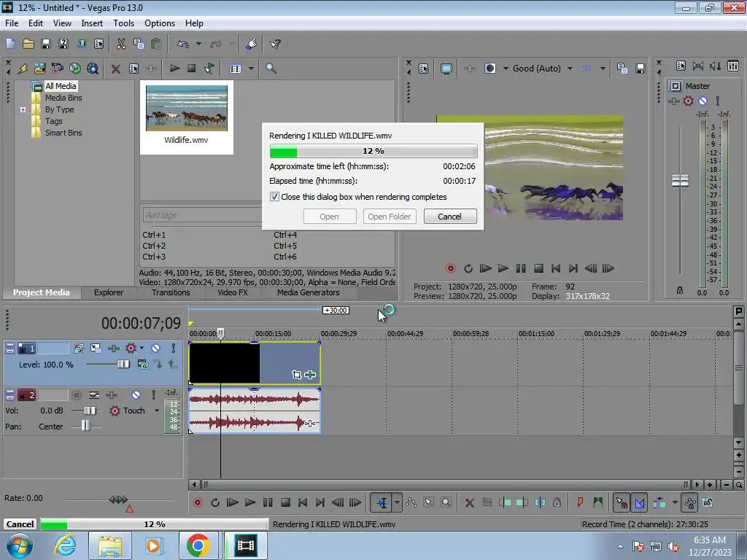Switch to the Explorer tab
The height and width of the screenshot is (560, 747).
[108, 292]
